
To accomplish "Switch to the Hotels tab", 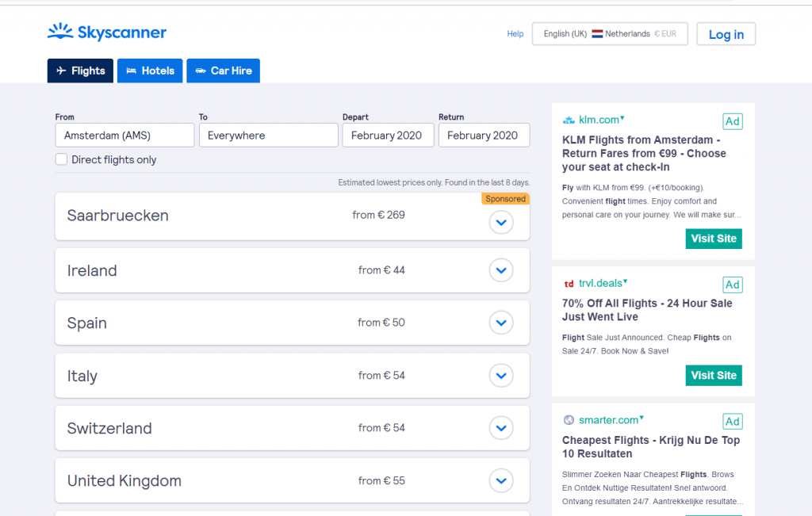I will (150, 71).
